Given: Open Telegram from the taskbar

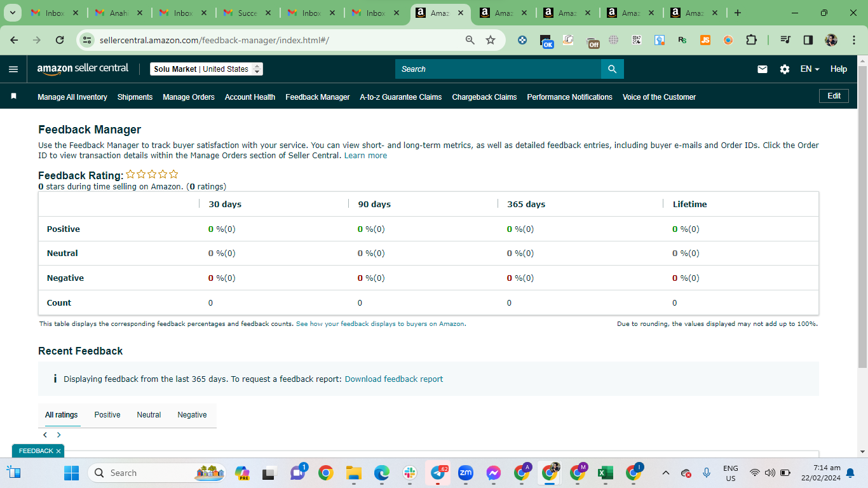Looking at the screenshot, I should (438, 473).
